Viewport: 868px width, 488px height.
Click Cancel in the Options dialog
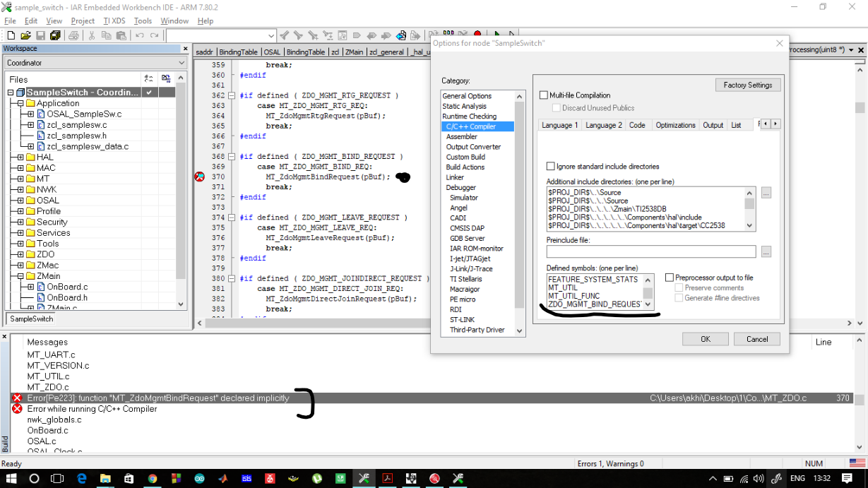click(756, 339)
